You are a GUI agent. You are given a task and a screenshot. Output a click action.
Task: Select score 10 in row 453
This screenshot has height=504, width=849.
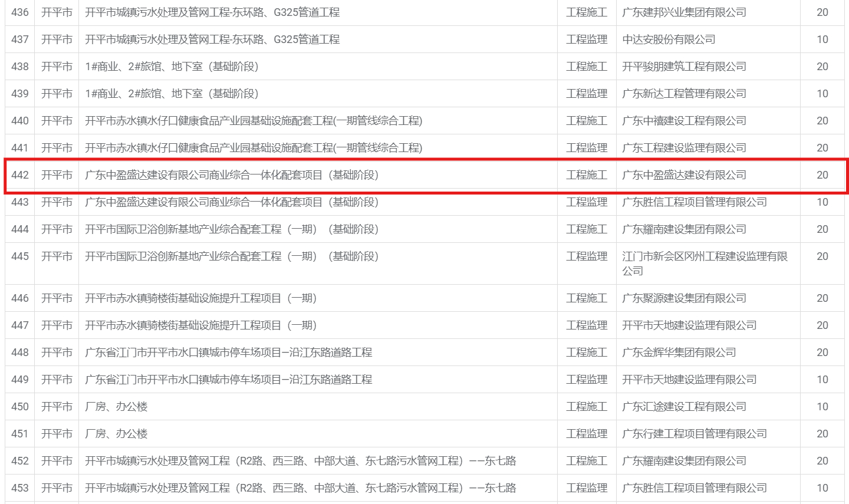coord(822,488)
